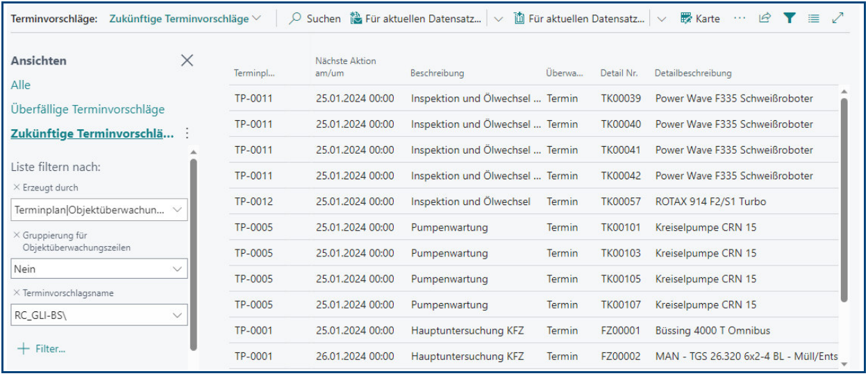Click TP-0012 in Terminplan column
Image resolution: width=868 pixels, height=376 pixels.
point(253,202)
